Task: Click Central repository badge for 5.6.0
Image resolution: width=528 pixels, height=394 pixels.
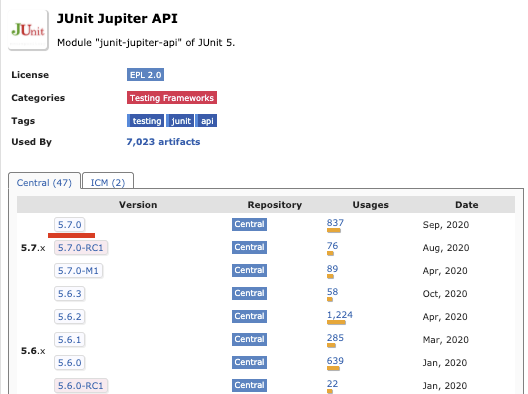Action: click(249, 362)
